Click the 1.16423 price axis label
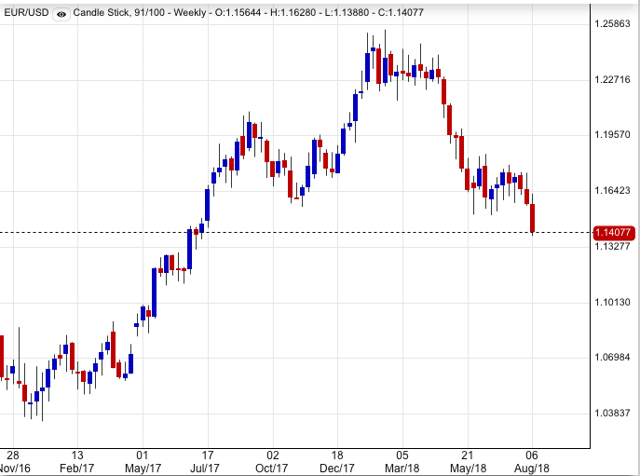Image resolution: width=640 pixels, height=476 pixels. [613, 191]
